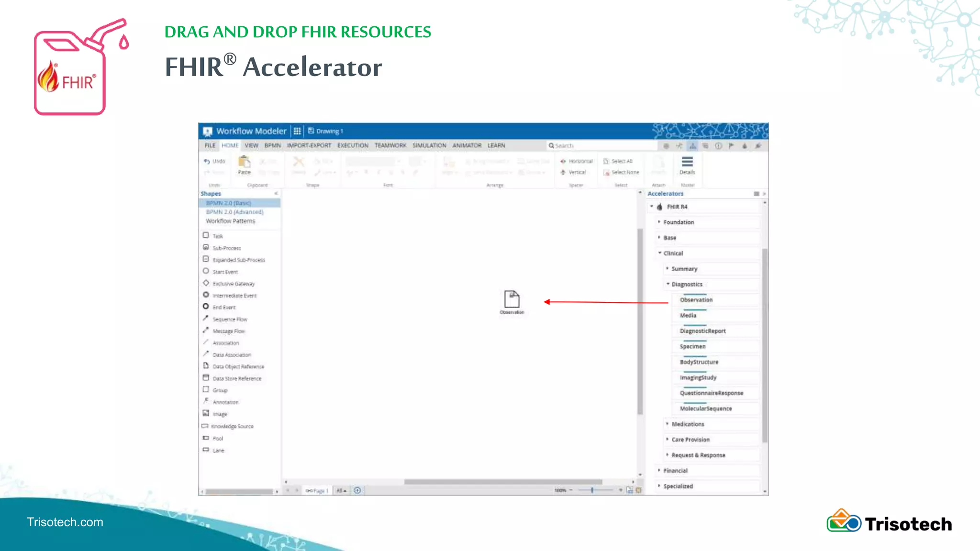Click the Select All icon

(x=606, y=161)
